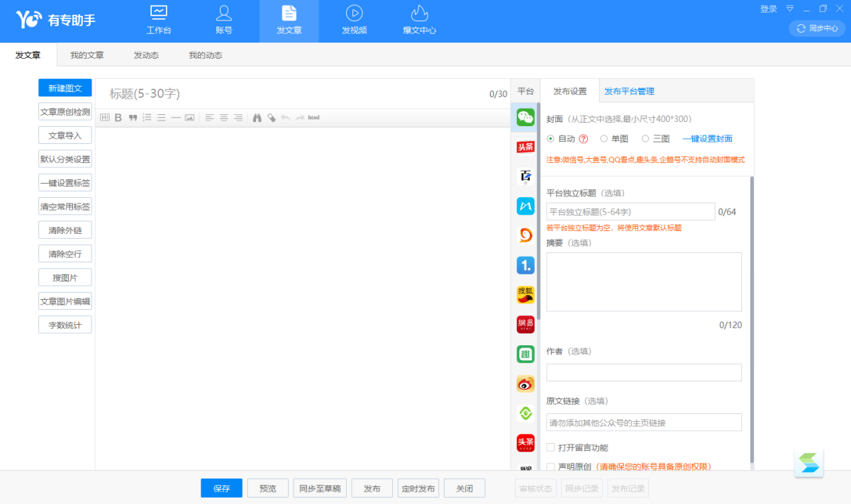The width and height of the screenshot is (851, 504).
Task: Select the NetEase platform icon
Action: (525, 325)
